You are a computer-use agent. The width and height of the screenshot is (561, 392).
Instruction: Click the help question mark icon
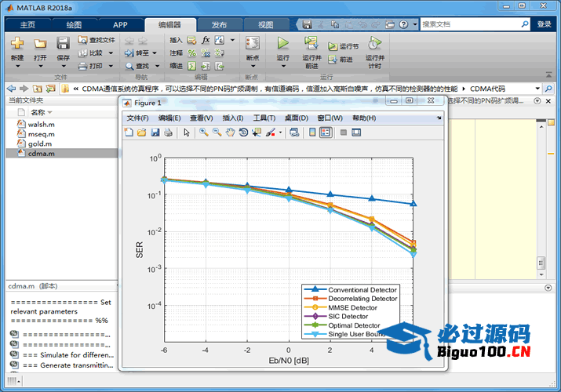[403, 24]
